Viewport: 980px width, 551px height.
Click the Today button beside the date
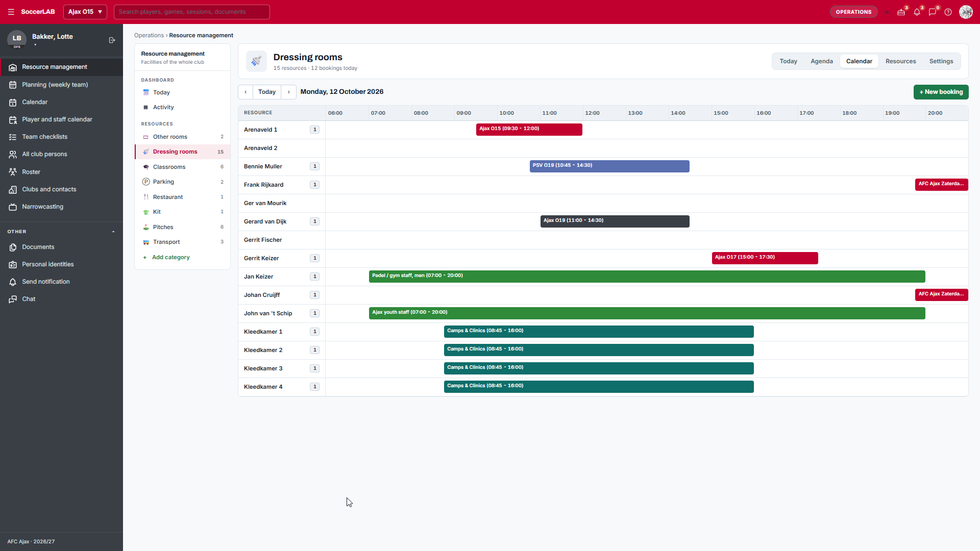(x=267, y=92)
